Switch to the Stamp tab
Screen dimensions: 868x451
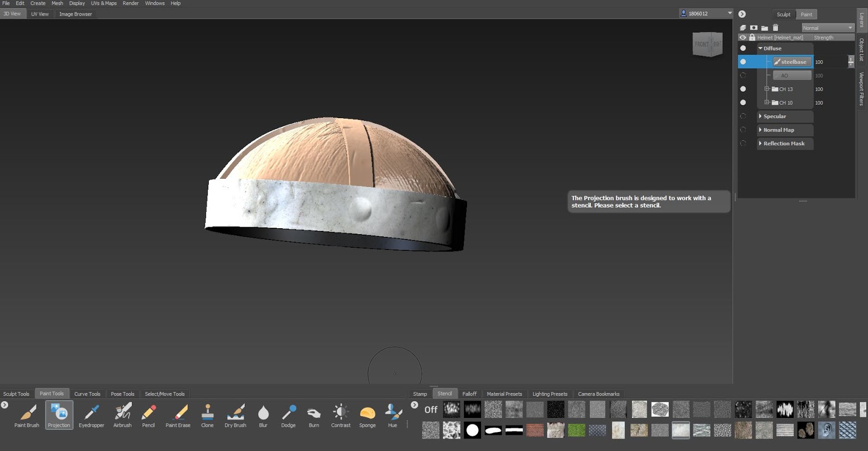pos(420,394)
